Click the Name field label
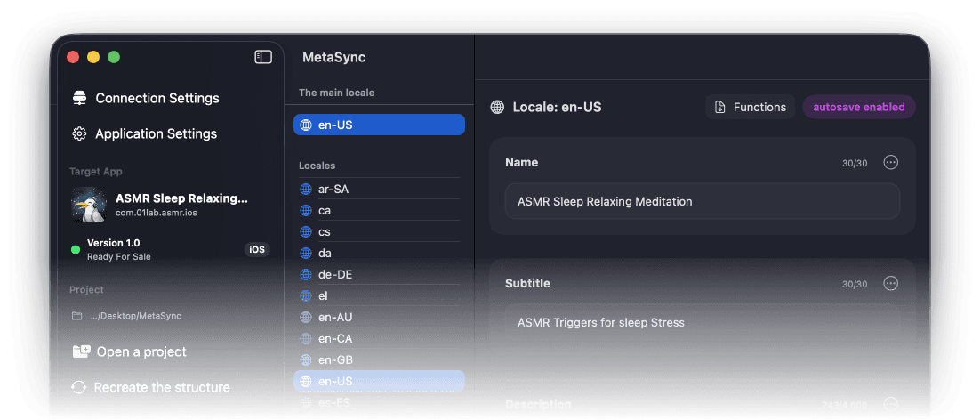This screenshot has height=420, width=980. 521,163
